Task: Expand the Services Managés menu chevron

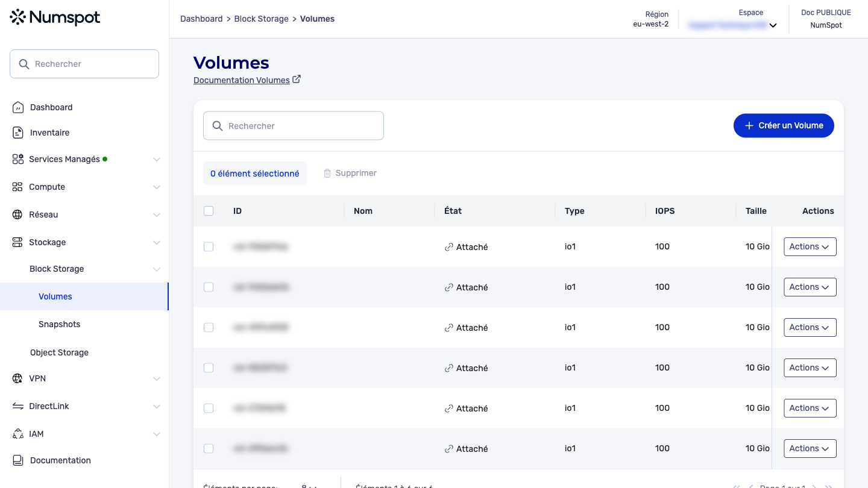Action: [157, 160]
